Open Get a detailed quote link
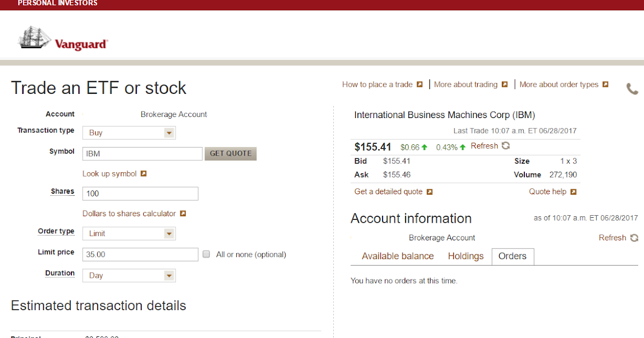Image resolution: width=644 pixels, height=338 pixels. point(389,192)
